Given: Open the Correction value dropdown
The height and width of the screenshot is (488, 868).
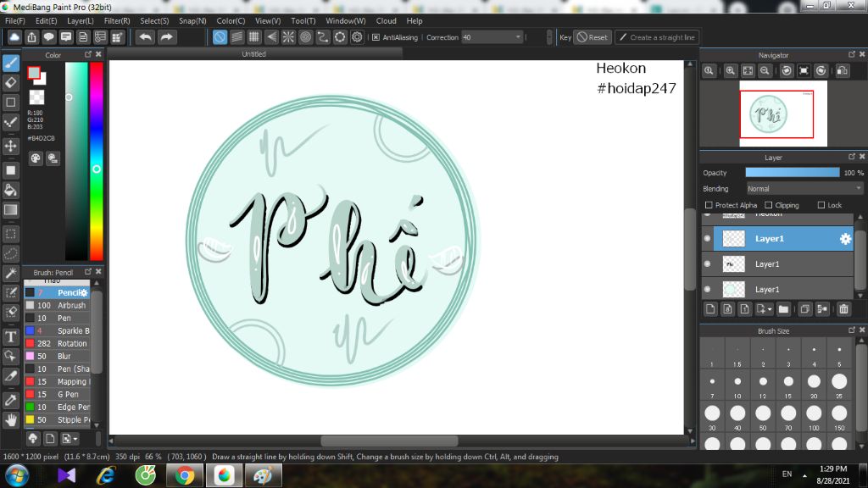Looking at the screenshot, I should tap(492, 37).
